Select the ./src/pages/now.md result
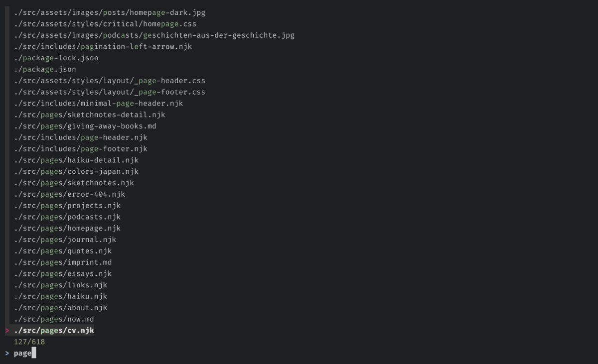 coord(54,319)
